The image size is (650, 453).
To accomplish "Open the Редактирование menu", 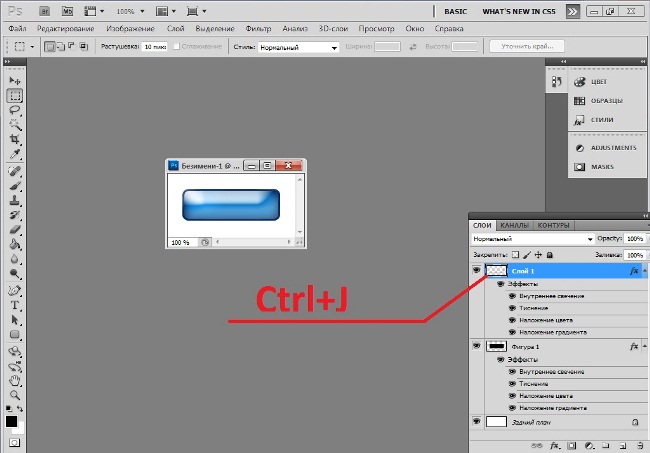I will click(x=65, y=29).
